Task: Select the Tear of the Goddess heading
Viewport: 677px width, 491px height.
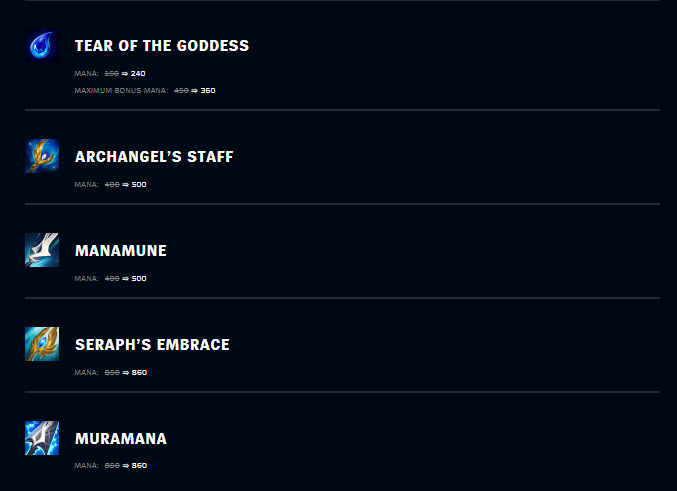Action: click(x=162, y=46)
